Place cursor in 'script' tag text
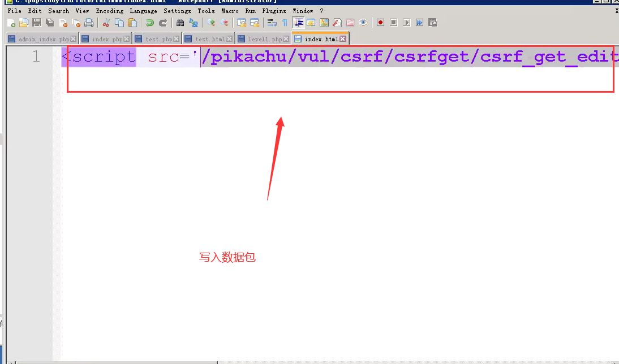This screenshot has width=619, height=364. pyautogui.click(x=104, y=57)
